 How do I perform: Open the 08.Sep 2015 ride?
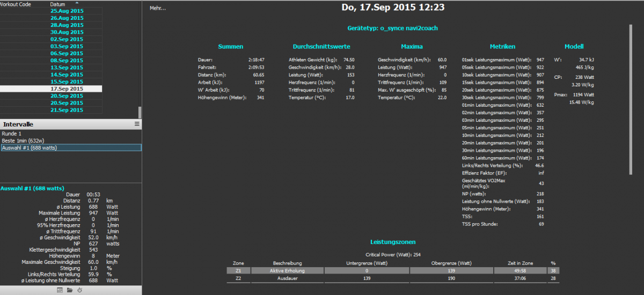67,61
